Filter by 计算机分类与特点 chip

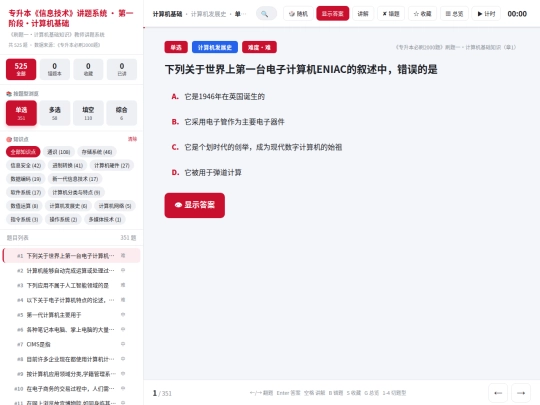76,193
